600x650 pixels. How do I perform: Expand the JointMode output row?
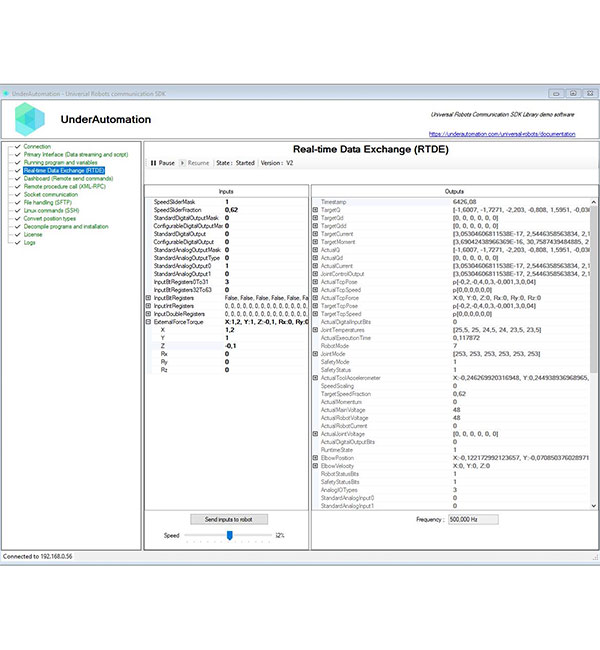click(x=316, y=354)
